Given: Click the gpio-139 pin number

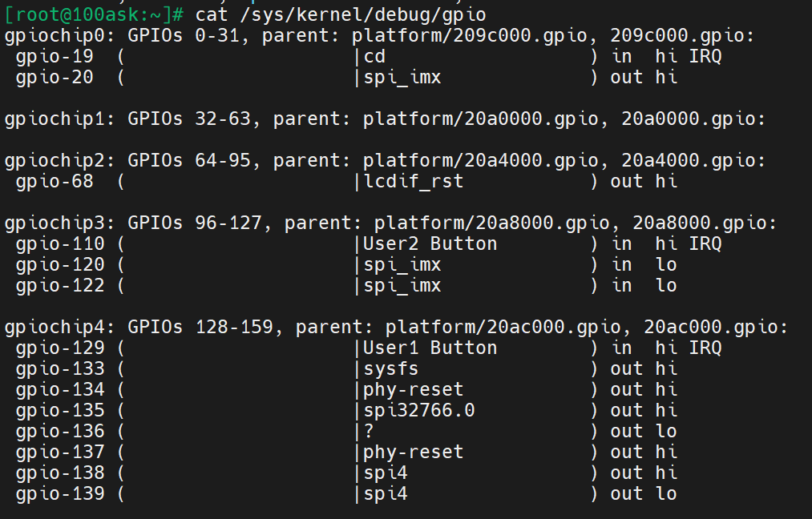Looking at the screenshot, I should (x=60, y=493).
